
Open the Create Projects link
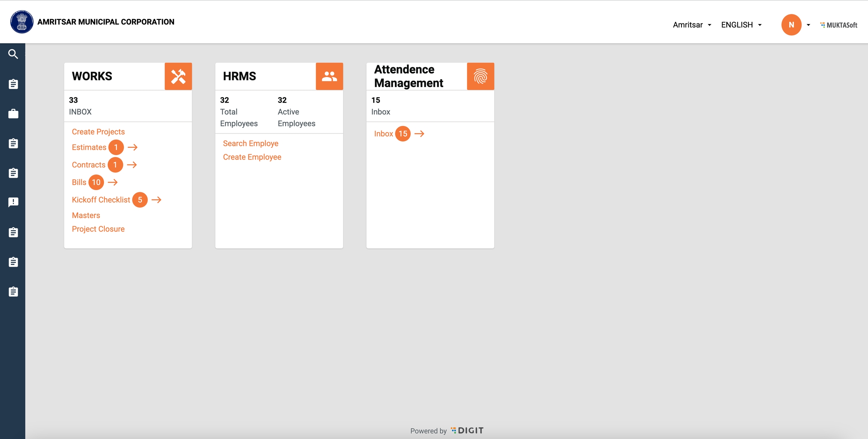pyautogui.click(x=98, y=132)
